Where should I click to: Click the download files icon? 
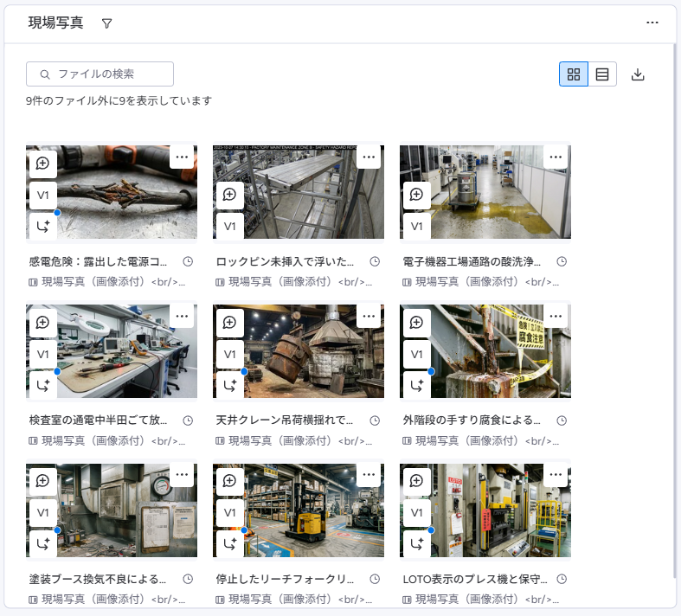point(638,74)
